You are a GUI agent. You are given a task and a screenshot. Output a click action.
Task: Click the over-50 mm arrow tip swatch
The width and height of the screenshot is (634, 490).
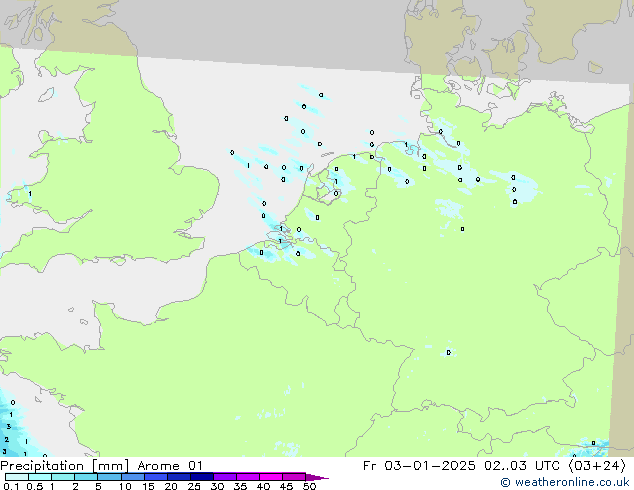pos(317,477)
